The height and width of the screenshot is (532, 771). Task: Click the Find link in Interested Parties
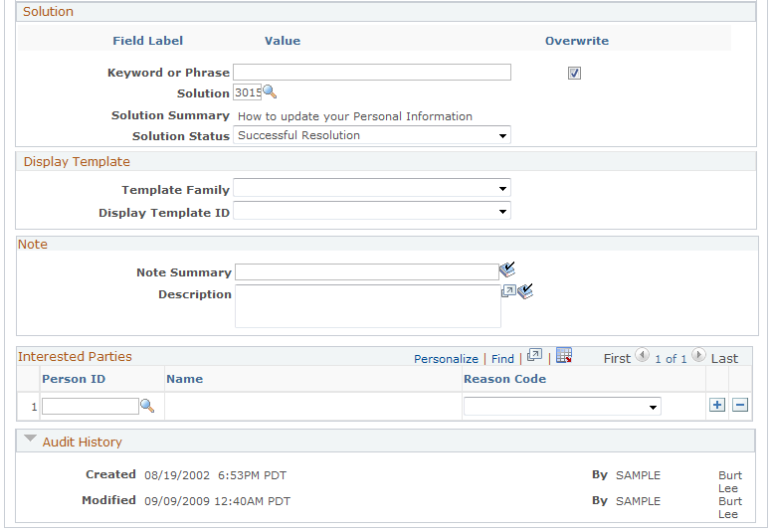[x=502, y=359]
